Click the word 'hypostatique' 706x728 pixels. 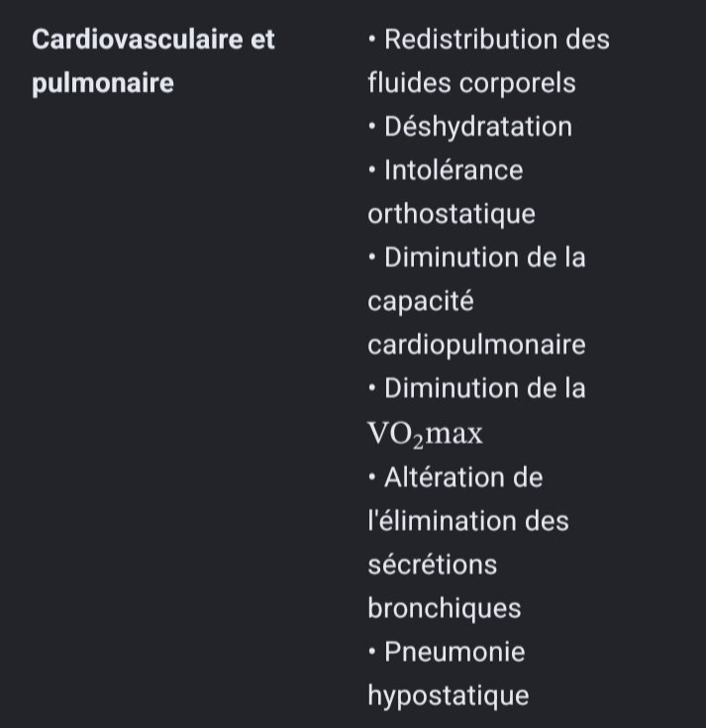[449, 696]
